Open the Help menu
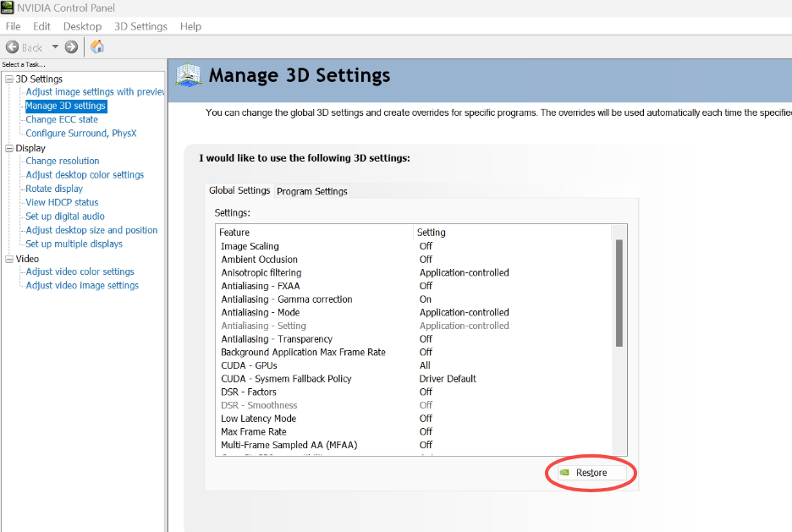 coord(190,26)
